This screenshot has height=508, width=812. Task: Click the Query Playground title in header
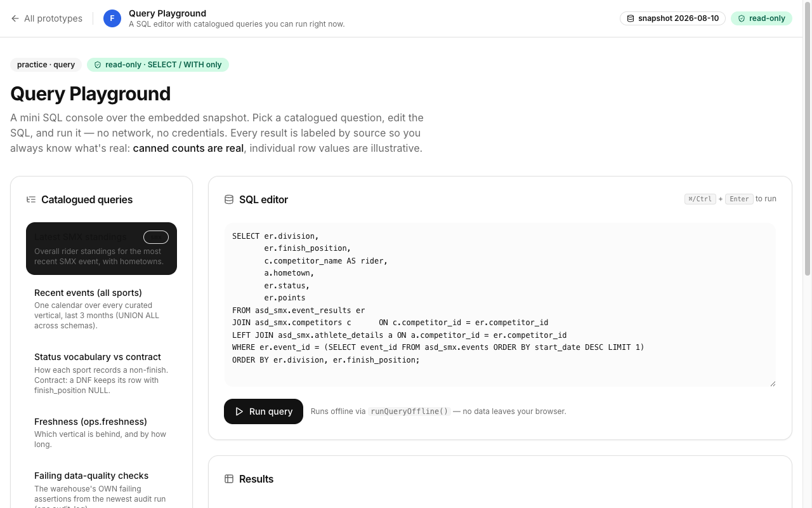click(167, 13)
